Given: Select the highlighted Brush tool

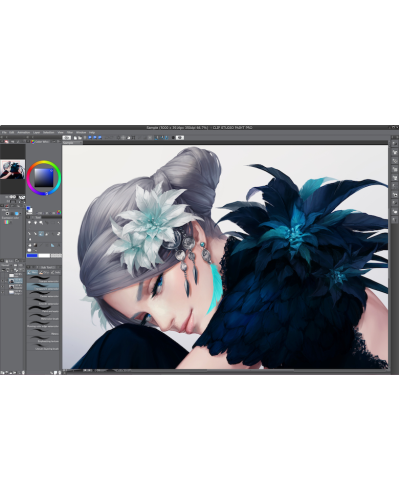Looking at the screenshot, I should click(41, 234).
